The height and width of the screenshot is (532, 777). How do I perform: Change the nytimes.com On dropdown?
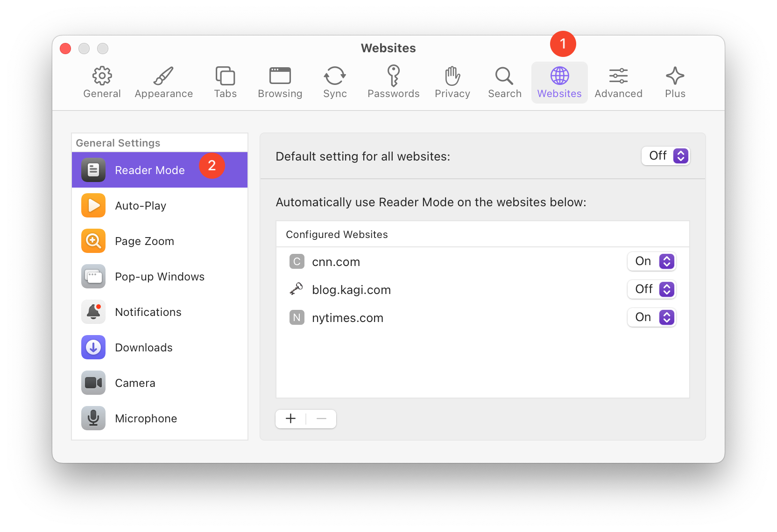(x=652, y=317)
